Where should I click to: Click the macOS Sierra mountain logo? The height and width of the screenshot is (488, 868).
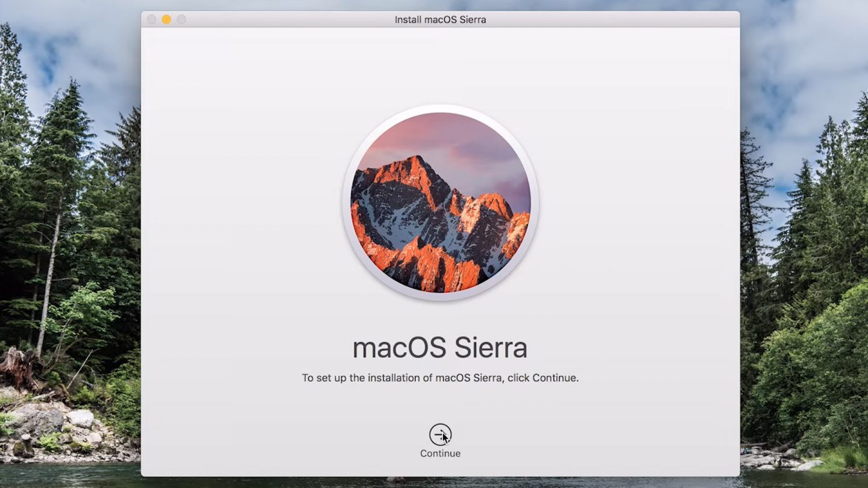440,202
